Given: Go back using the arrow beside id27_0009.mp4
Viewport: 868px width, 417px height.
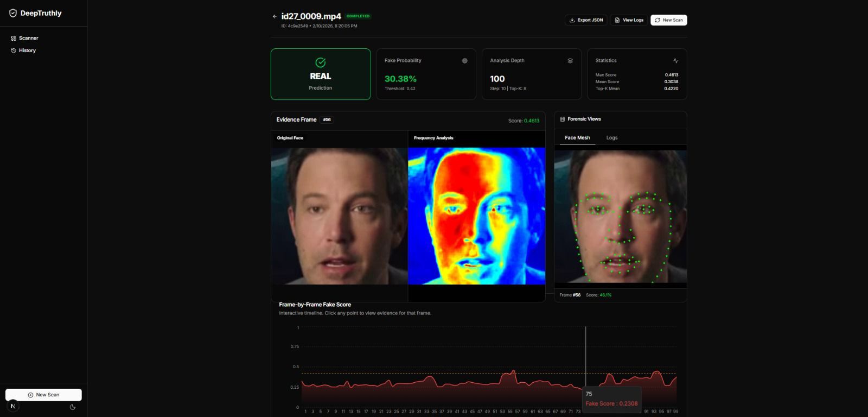Looking at the screenshot, I should pyautogui.click(x=275, y=16).
